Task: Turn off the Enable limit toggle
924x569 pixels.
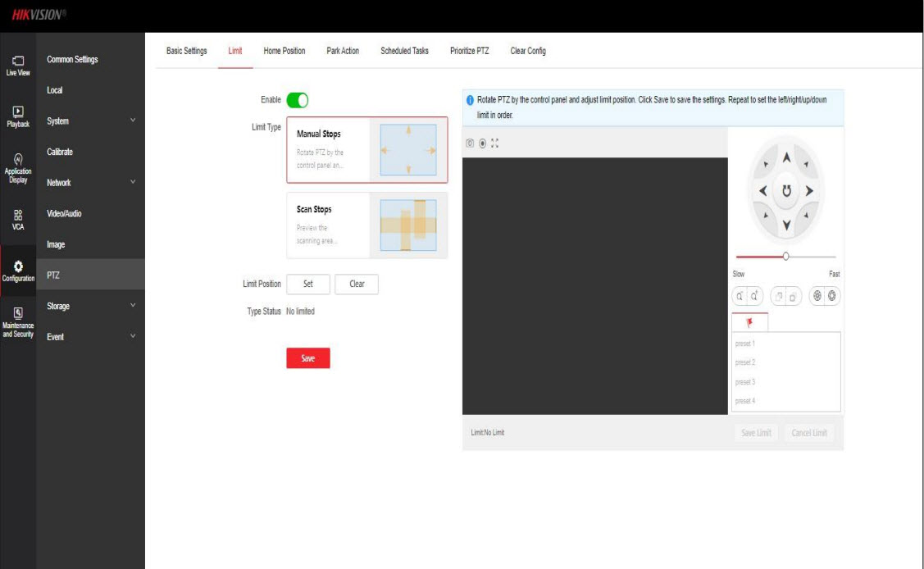Action: point(297,100)
